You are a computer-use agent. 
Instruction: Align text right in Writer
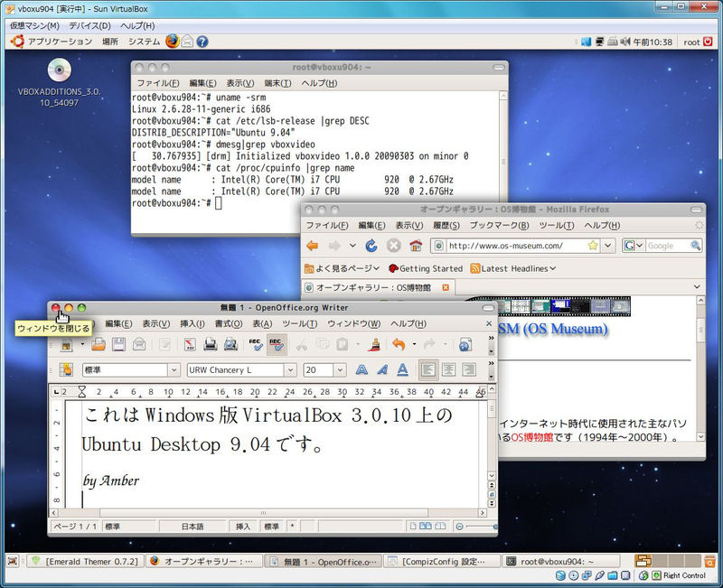click(x=469, y=369)
